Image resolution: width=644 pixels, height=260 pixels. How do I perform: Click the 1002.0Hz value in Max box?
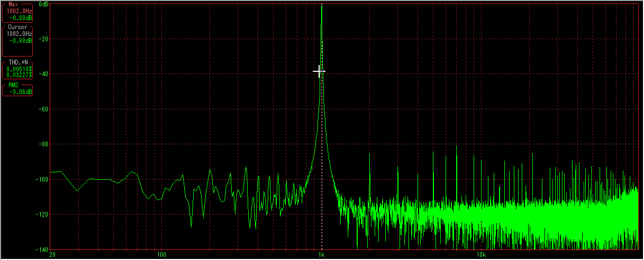[x=19, y=11]
